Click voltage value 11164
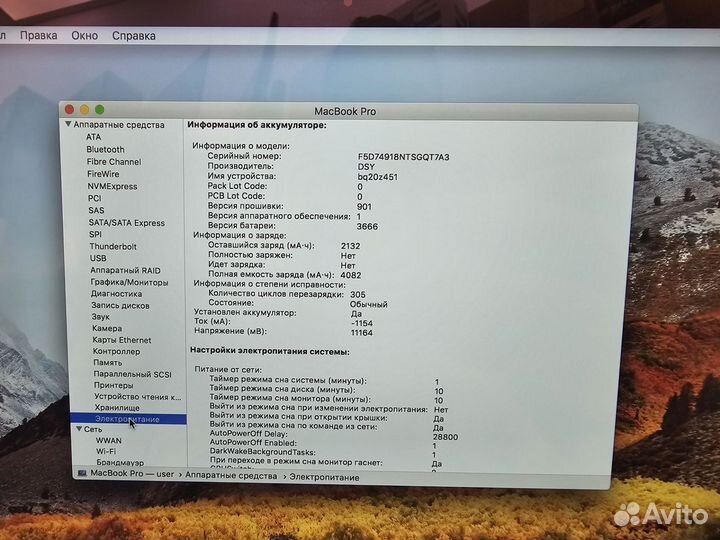 coord(362,333)
